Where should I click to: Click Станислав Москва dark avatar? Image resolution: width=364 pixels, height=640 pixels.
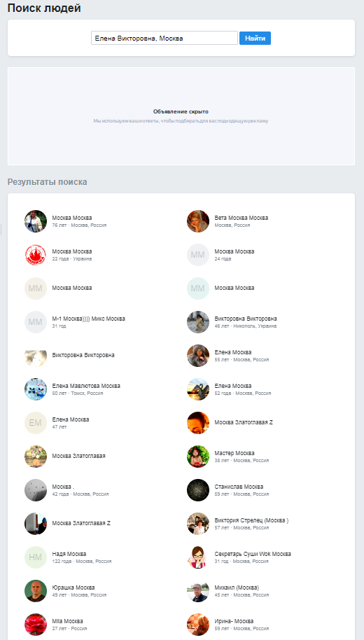[198, 489]
